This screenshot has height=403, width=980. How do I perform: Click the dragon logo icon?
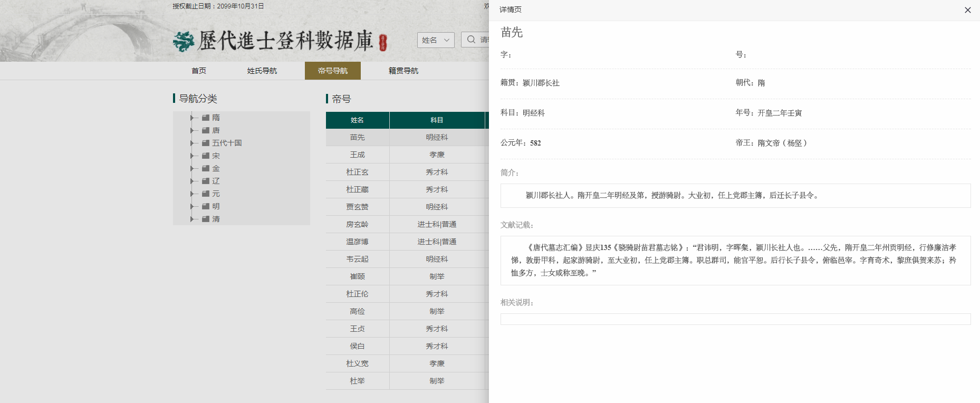(x=184, y=41)
